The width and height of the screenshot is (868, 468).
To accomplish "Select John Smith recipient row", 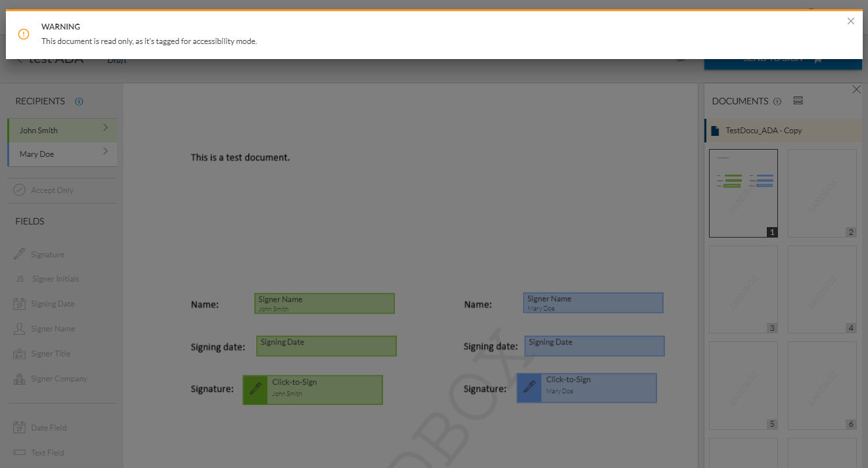I will tap(62, 130).
